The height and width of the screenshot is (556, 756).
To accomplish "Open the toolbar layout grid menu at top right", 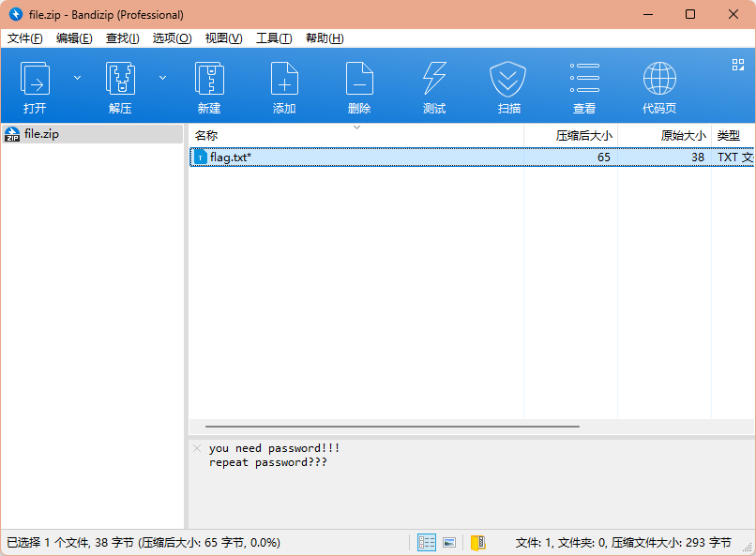I will tap(737, 65).
